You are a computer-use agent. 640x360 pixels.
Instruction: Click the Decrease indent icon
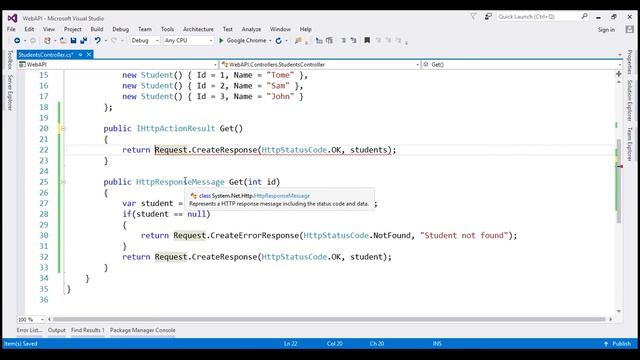343,40
